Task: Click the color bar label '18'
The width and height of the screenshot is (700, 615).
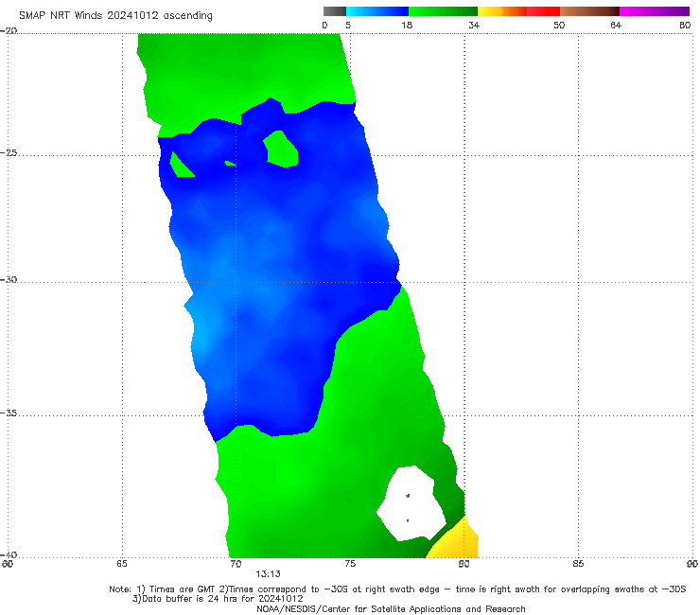Action: pyautogui.click(x=407, y=25)
